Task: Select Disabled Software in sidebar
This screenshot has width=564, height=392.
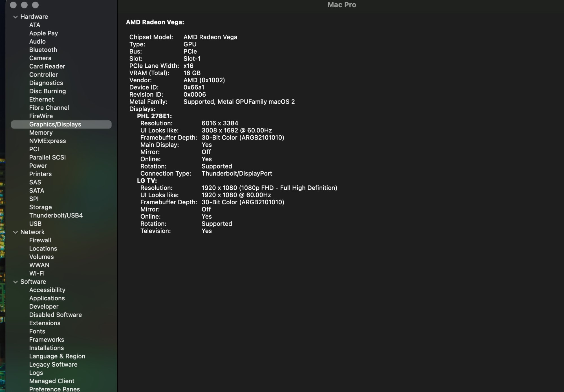Action: 56,315
